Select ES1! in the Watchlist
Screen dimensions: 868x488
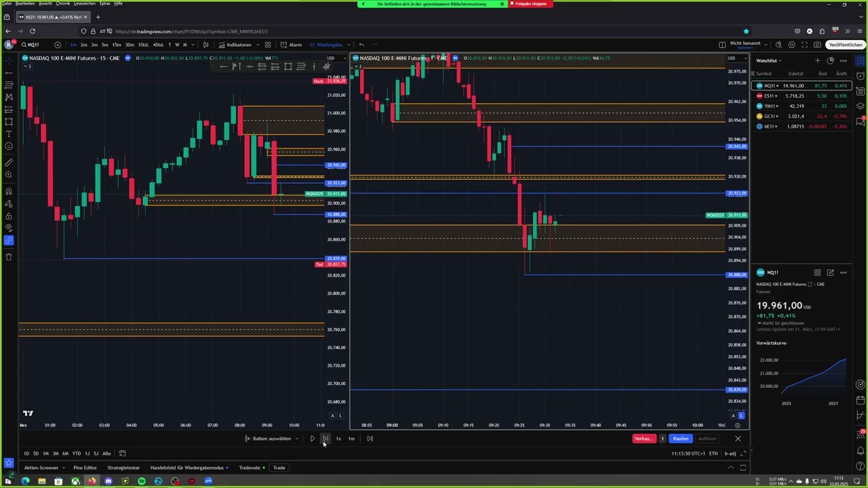802,96
